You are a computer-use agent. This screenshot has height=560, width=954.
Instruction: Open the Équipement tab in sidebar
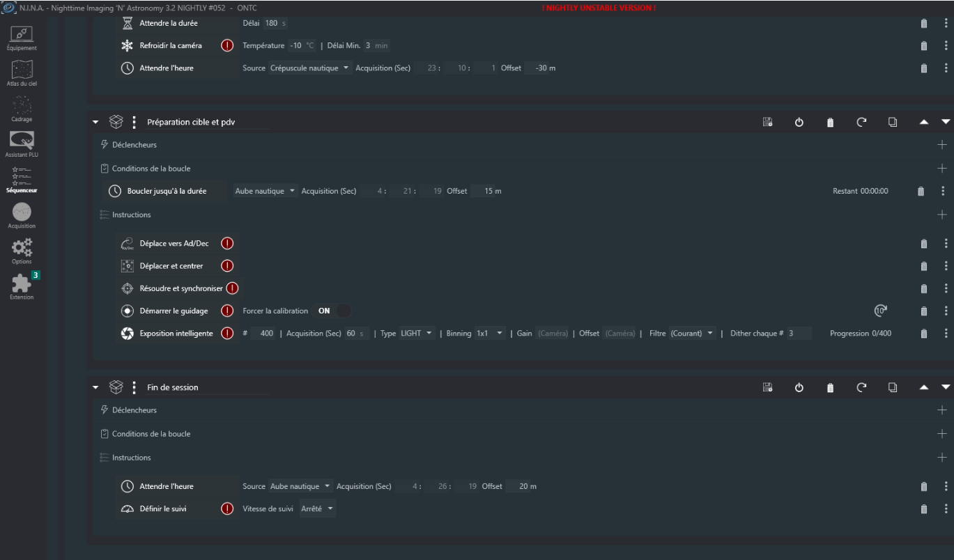coord(22,38)
